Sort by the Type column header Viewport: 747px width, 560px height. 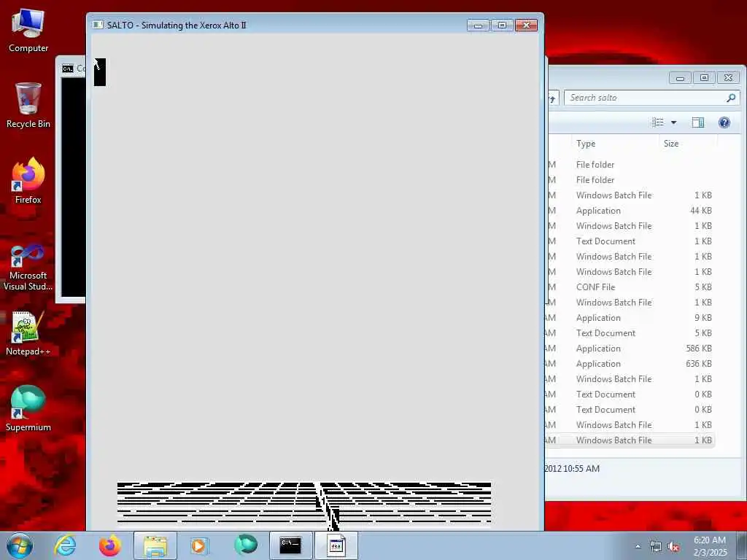pos(614,144)
